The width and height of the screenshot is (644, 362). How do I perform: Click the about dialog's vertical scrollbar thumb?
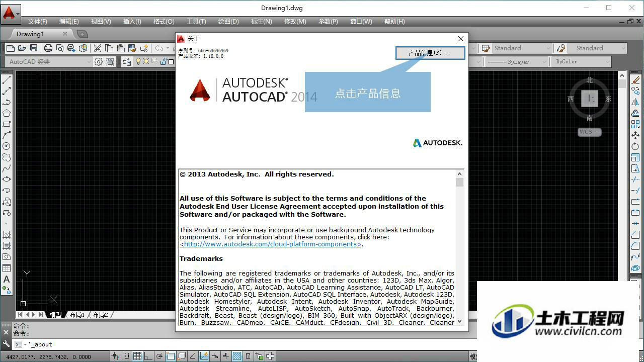[x=459, y=182]
